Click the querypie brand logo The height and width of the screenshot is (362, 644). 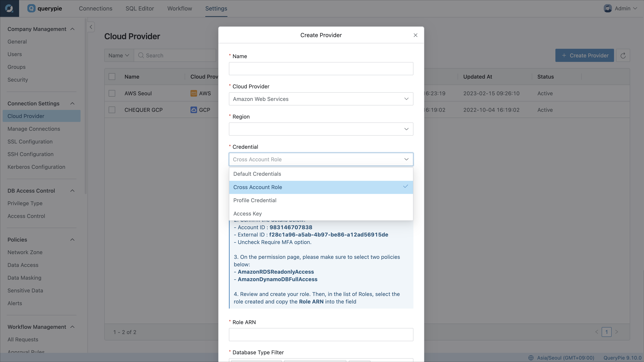click(45, 8)
